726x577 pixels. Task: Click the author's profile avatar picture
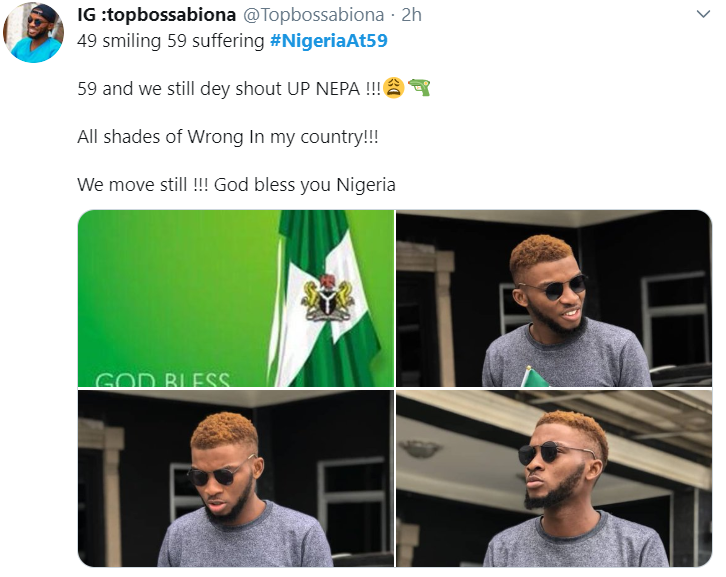click(x=34, y=33)
